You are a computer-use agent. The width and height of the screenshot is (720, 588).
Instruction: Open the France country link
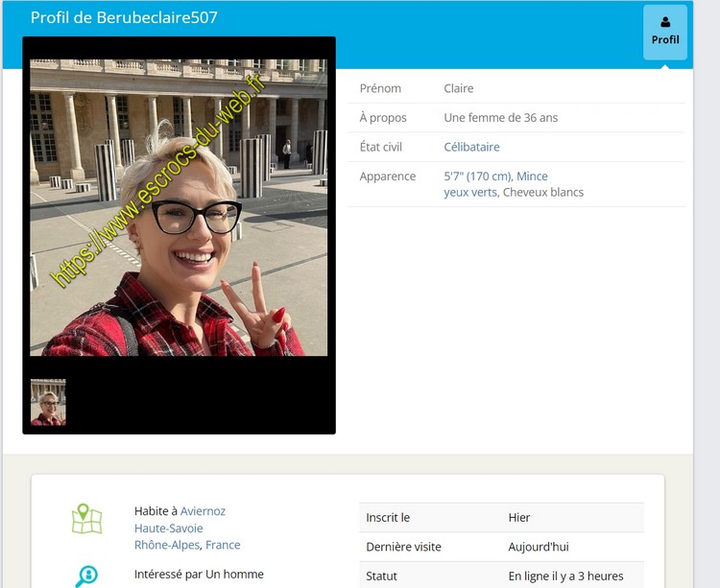coord(223,545)
